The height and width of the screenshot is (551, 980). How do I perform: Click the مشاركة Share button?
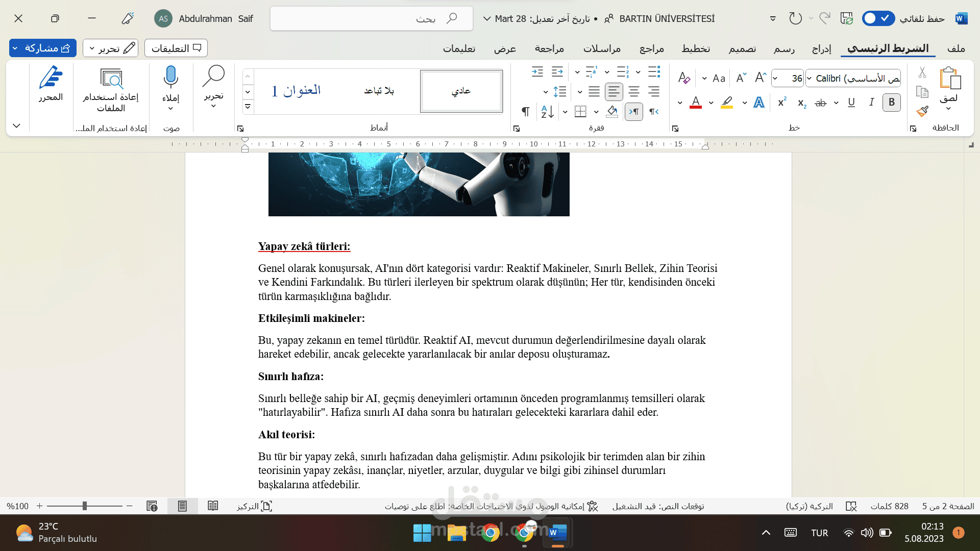pyautogui.click(x=43, y=48)
